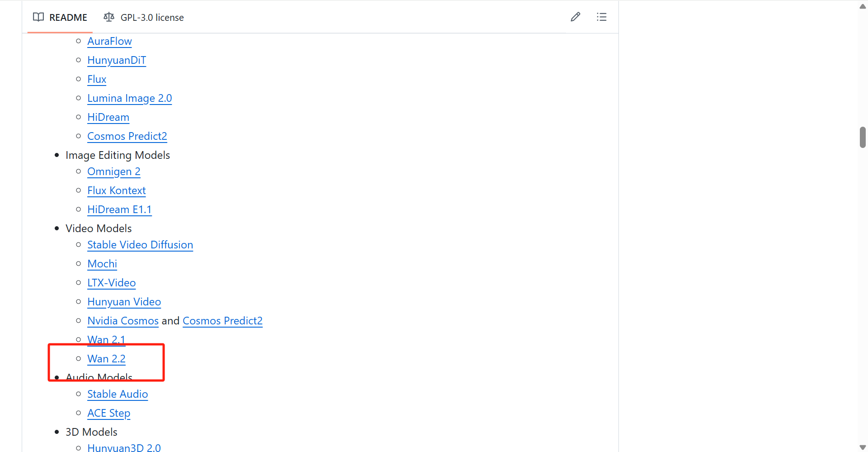Open the Stable Video Diffusion link
868x452 pixels.
click(x=140, y=245)
